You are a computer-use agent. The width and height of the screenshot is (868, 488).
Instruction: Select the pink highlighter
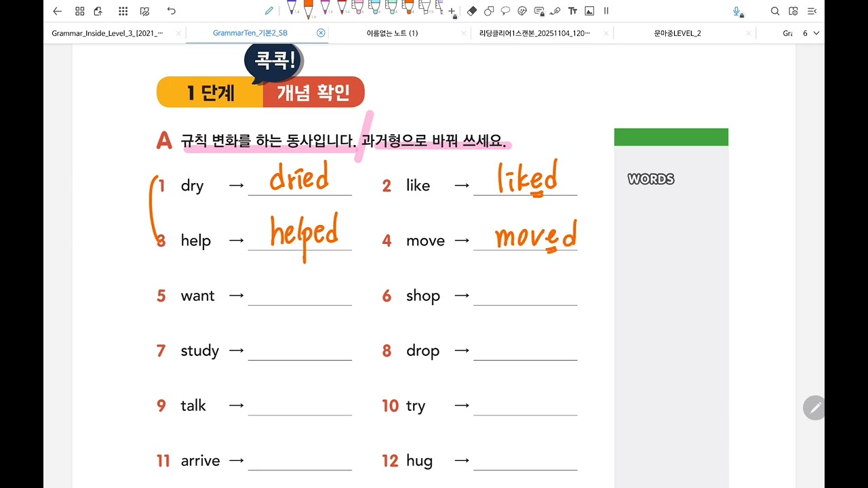[x=358, y=8]
